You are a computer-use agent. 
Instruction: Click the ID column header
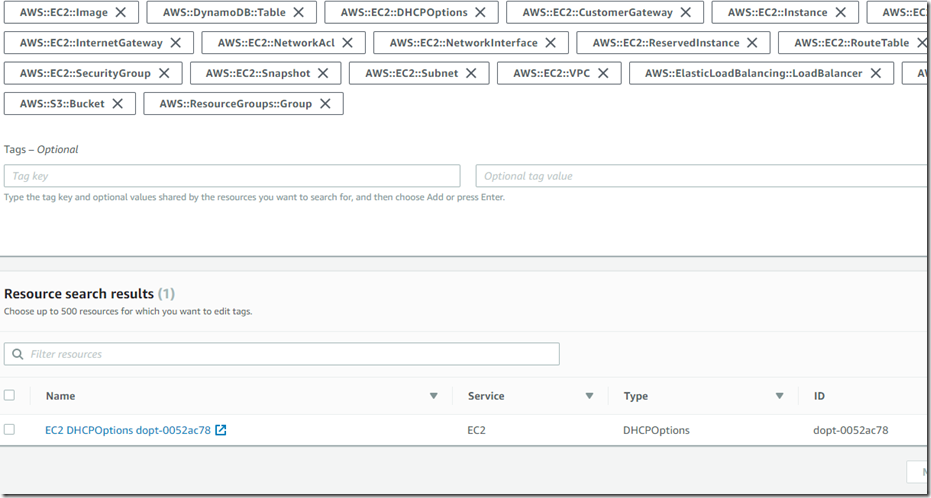click(819, 396)
